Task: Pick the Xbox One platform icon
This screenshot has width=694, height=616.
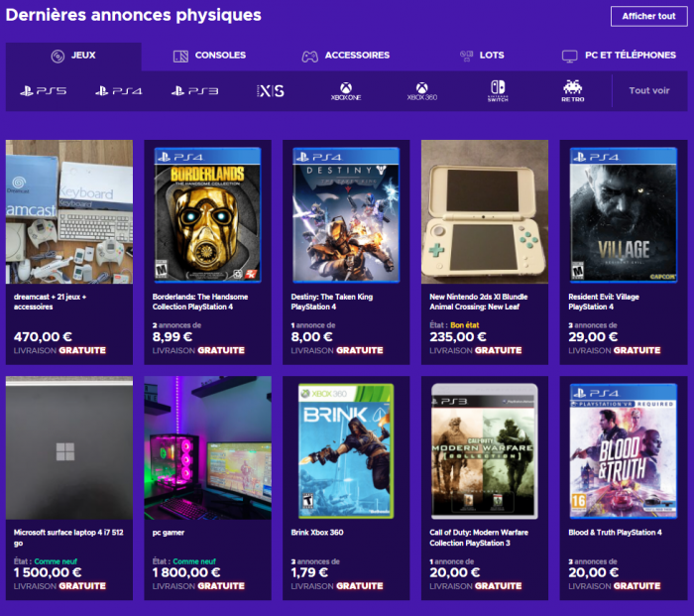Action: (x=346, y=91)
